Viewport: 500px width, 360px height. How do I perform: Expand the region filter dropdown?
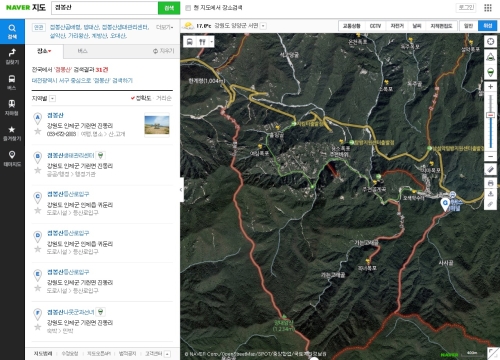tap(53, 98)
